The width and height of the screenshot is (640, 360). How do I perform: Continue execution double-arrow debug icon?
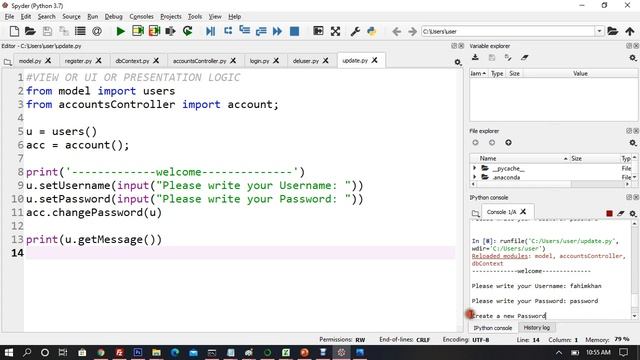277,31
